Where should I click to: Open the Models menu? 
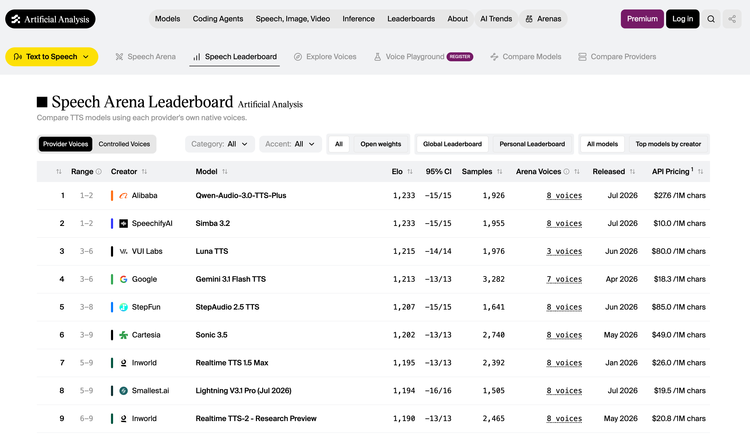tap(167, 19)
